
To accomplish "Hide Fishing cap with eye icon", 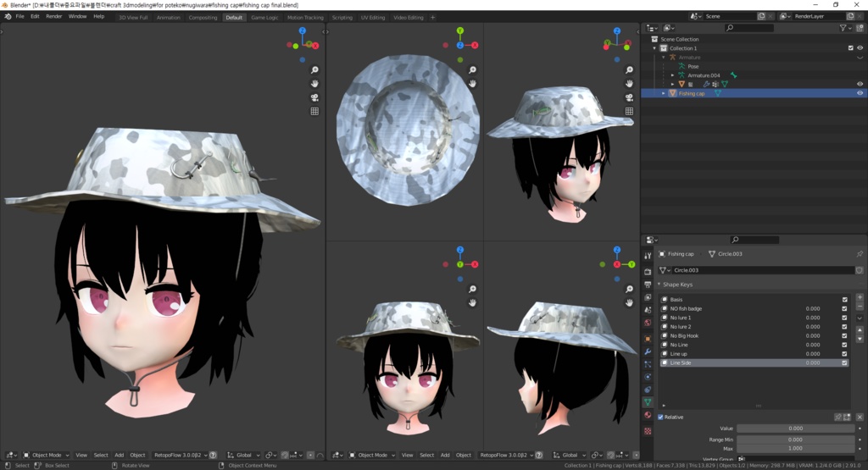I will 860,93.
